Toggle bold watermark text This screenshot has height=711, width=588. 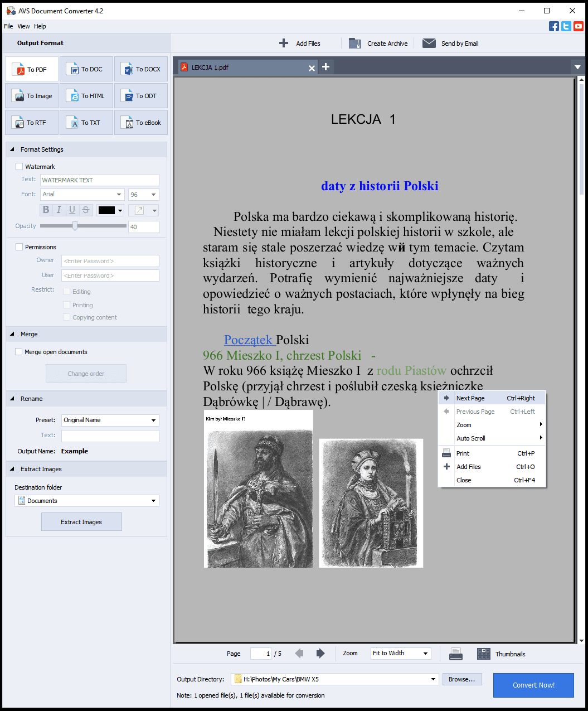[x=46, y=210]
